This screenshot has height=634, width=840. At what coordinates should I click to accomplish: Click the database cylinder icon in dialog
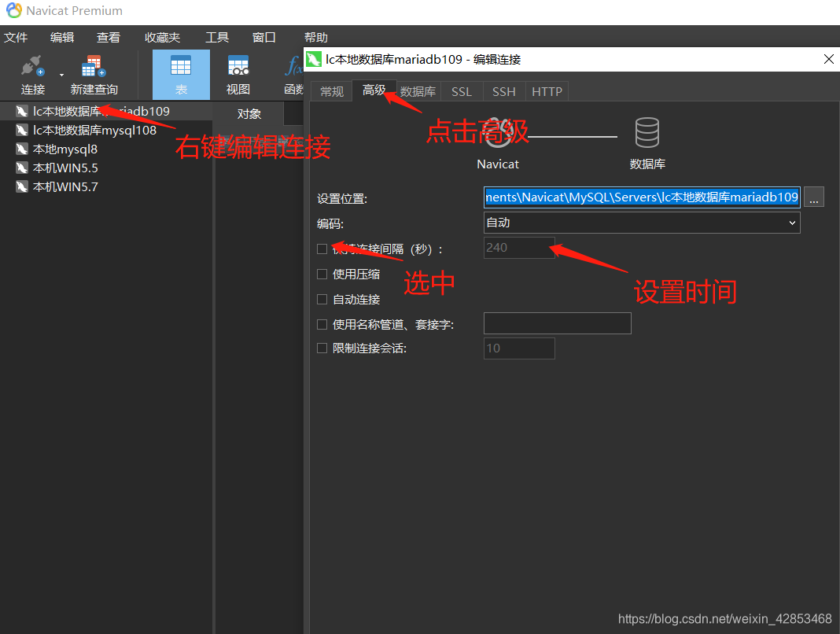(x=647, y=132)
